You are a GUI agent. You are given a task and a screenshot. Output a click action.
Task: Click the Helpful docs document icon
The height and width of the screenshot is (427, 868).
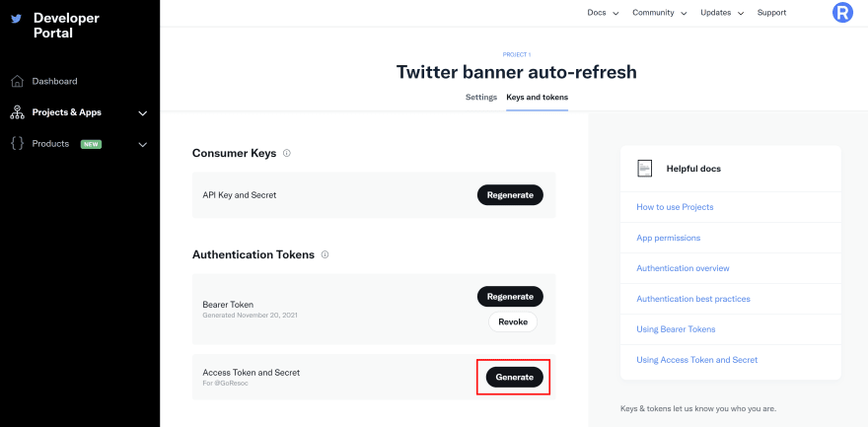click(x=644, y=169)
